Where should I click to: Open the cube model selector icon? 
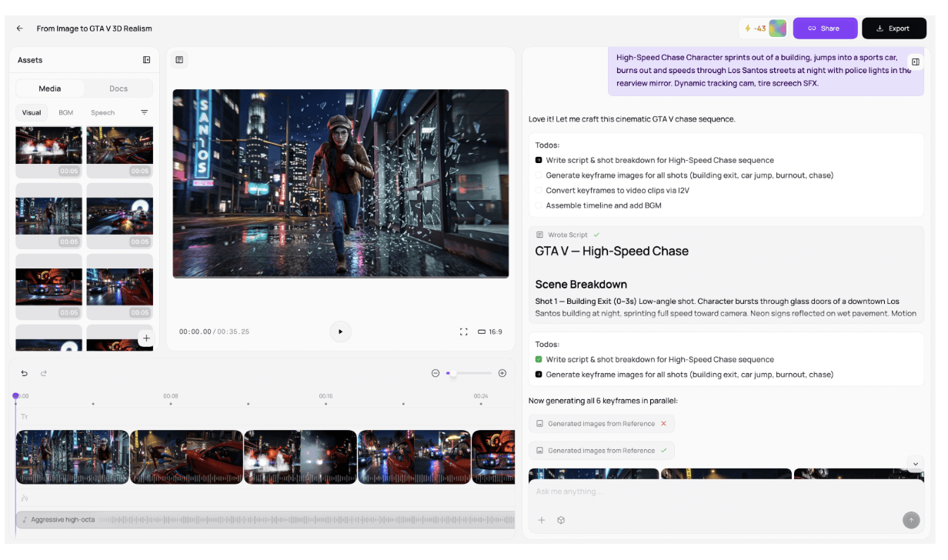pyautogui.click(x=561, y=520)
